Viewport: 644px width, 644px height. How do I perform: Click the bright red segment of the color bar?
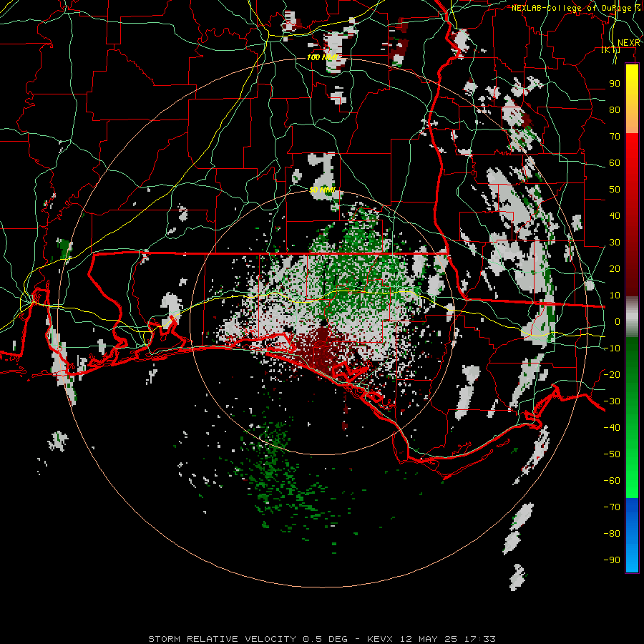[632, 149]
